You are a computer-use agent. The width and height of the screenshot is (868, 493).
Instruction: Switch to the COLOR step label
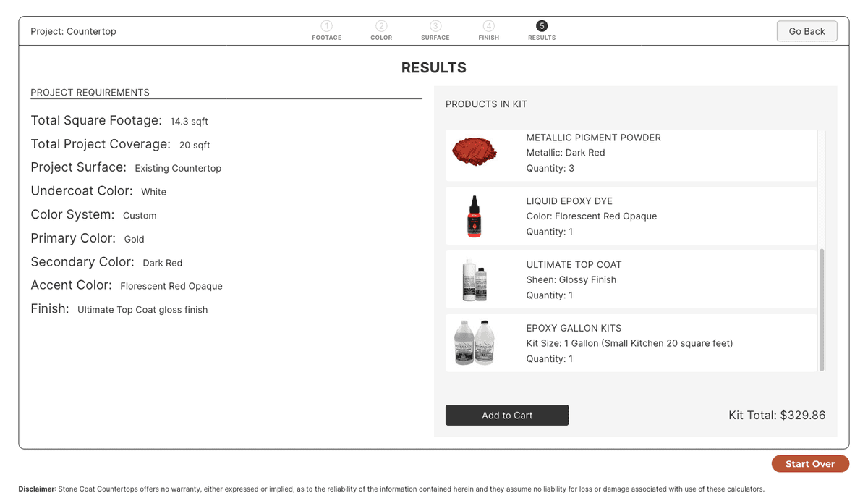click(381, 38)
